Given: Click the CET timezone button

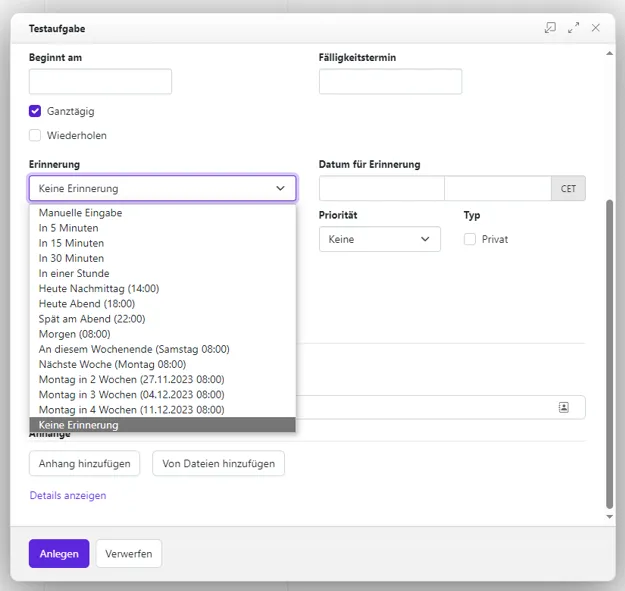Looking at the screenshot, I should (x=568, y=188).
